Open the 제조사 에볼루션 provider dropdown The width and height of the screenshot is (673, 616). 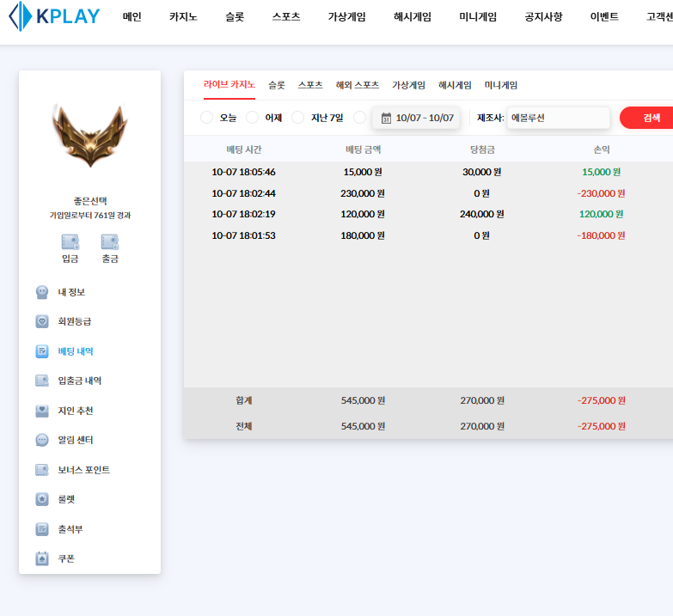558,118
